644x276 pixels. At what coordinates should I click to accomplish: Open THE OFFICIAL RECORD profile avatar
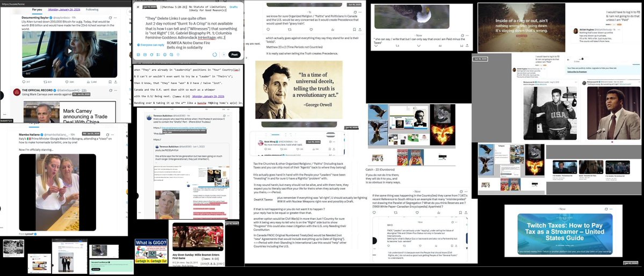[17, 92]
